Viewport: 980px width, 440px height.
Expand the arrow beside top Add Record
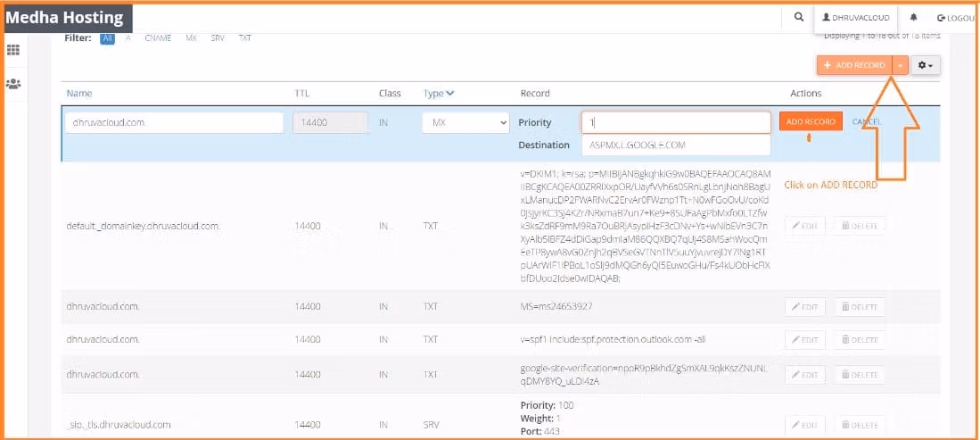(x=901, y=65)
